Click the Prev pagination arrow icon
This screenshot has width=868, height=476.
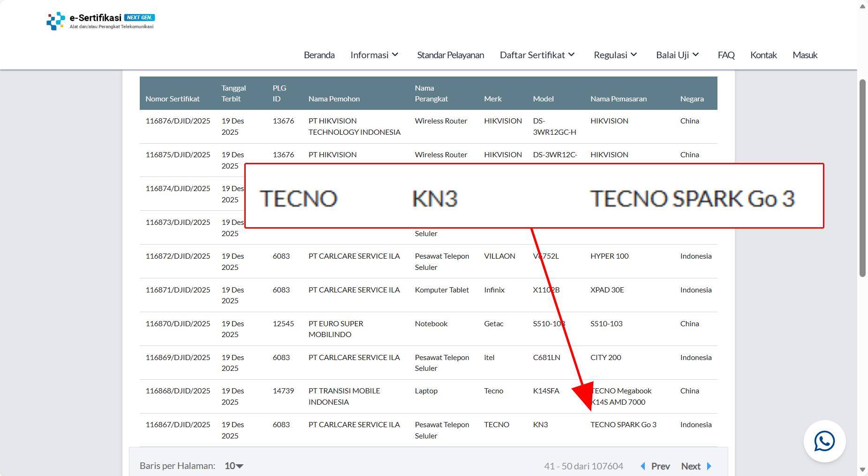pos(642,466)
